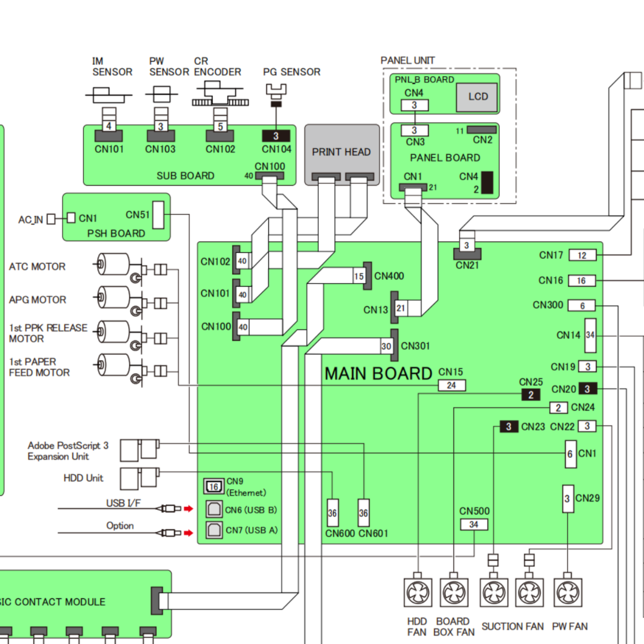Viewport: 644px width, 644px height.
Task: Click the sub board CN100 connector
Action: click(x=269, y=176)
